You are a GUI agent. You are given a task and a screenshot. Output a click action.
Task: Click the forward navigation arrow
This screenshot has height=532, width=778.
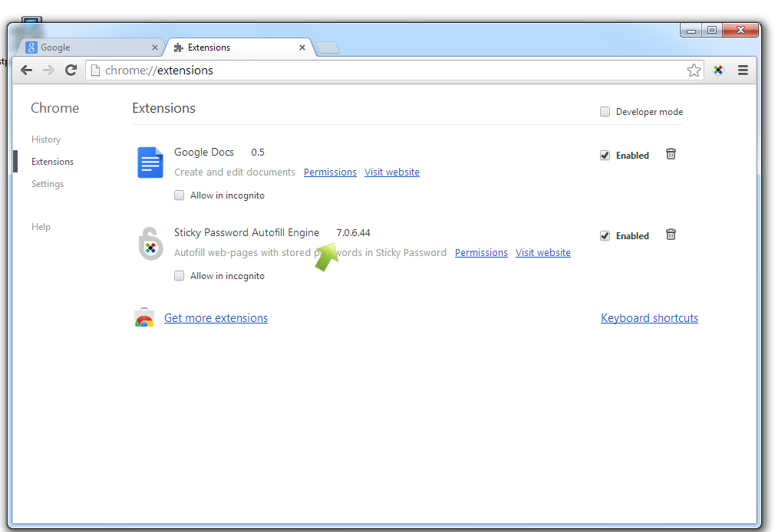tap(48, 71)
